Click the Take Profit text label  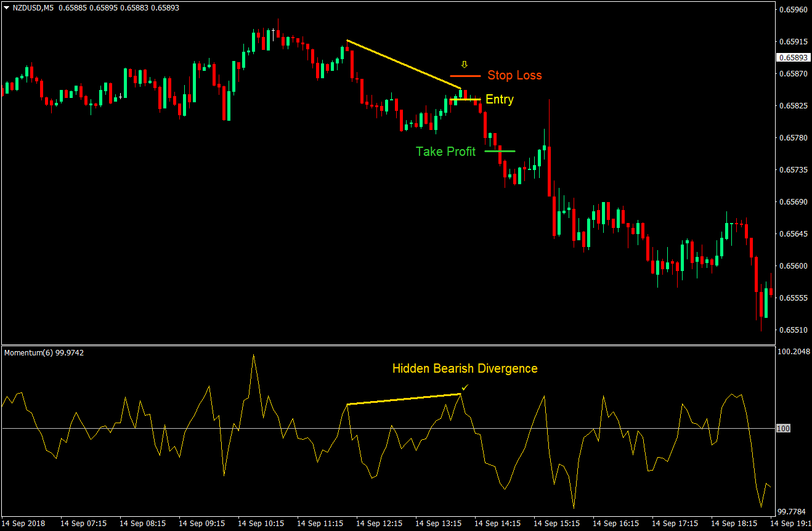(x=445, y=152)
